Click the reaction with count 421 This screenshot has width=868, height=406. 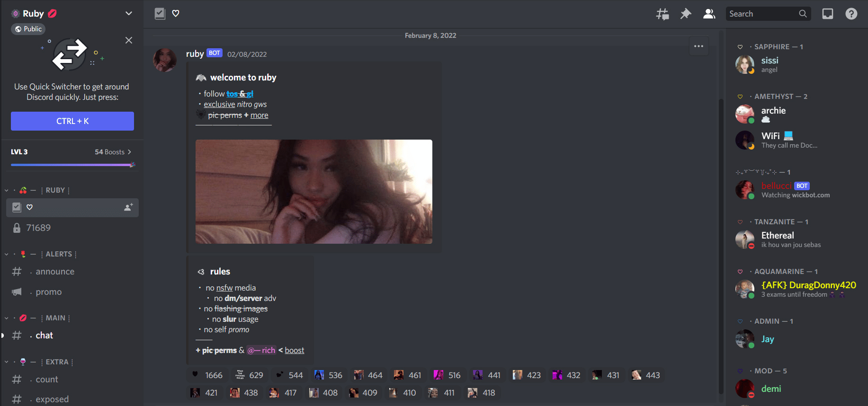coord(205,393)
